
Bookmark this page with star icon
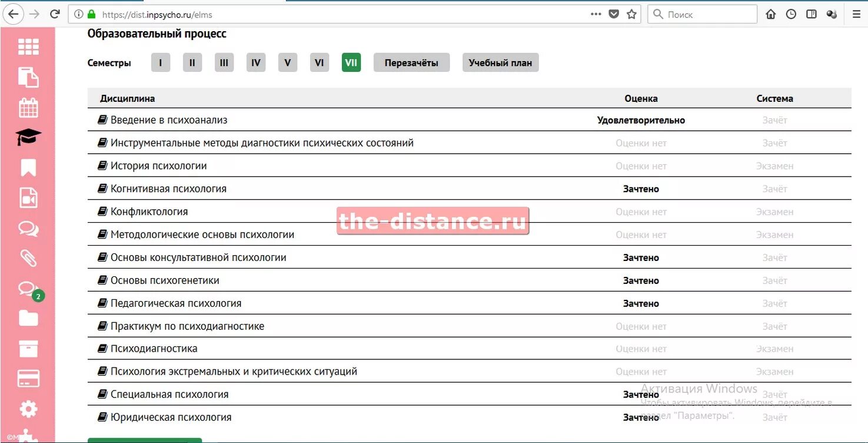pos(631,14)
